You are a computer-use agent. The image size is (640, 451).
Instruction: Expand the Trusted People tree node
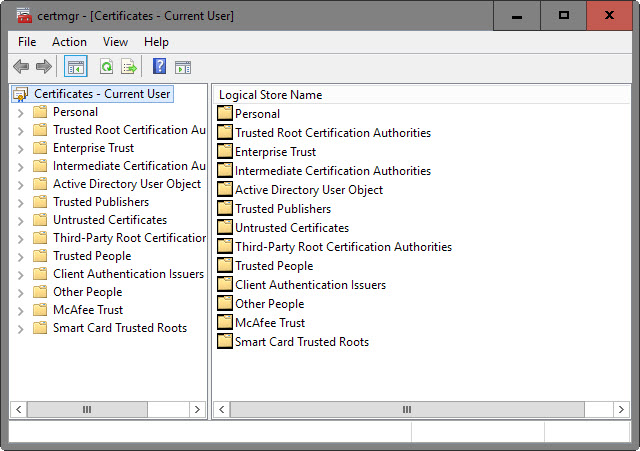tap(20, 257)
